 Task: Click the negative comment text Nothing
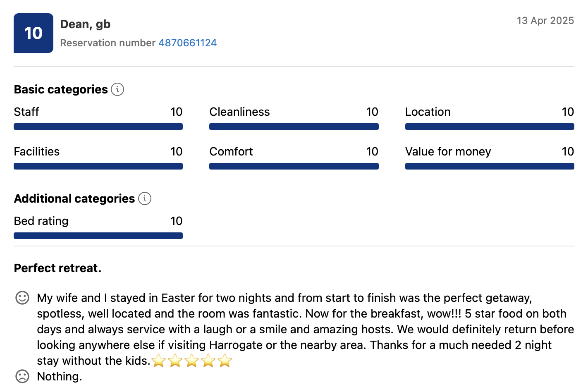[x=60, y=376]
